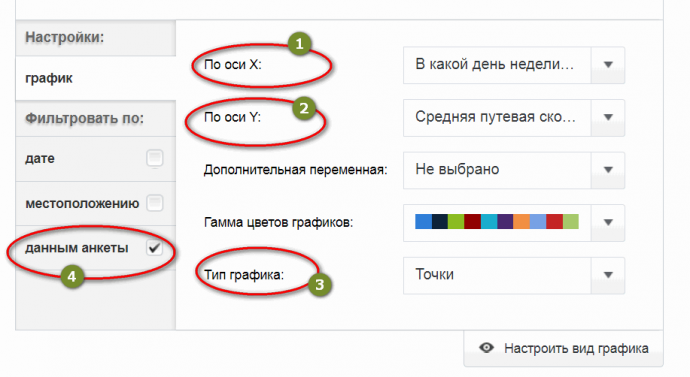
Task: Expand the «Дополнительная переменная» dropdown arrow
Action: pos(608,170)
